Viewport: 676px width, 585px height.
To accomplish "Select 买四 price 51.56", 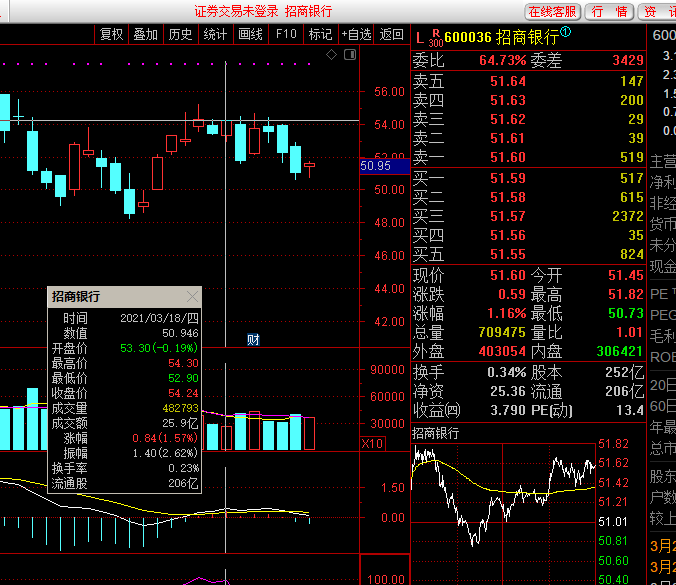I will point(508,235).
